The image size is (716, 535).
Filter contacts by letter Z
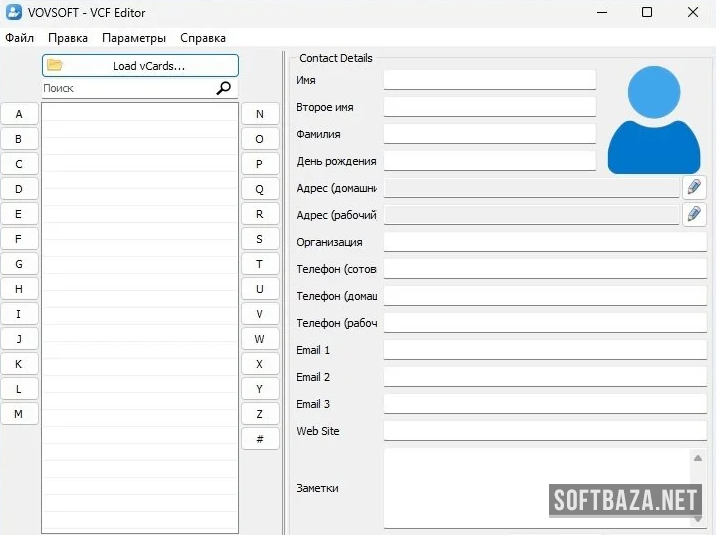coord(260,414)
